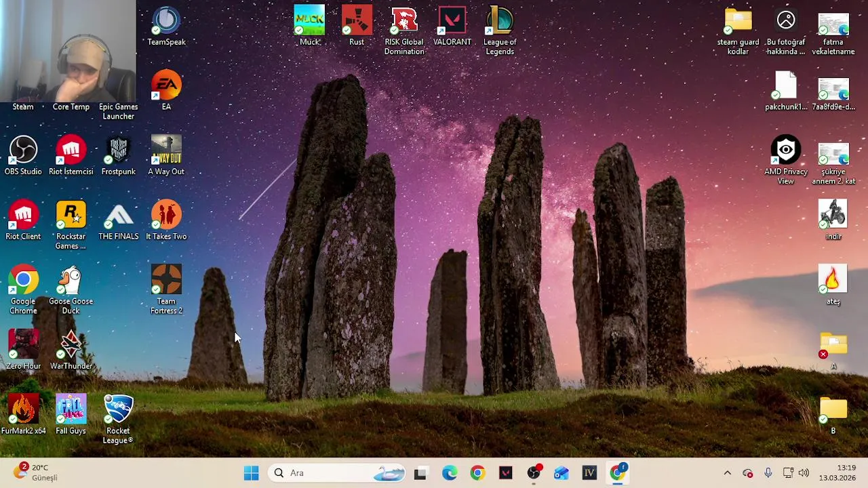Image resolution: width=868 pixels, height=488 pixels.
Task: Select folder A on desktop
Action: (x=833, y=350)
